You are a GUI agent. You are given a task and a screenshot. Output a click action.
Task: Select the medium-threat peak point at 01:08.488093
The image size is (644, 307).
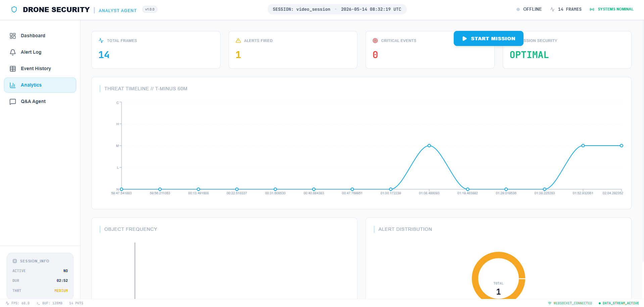(x=429, y=146)
